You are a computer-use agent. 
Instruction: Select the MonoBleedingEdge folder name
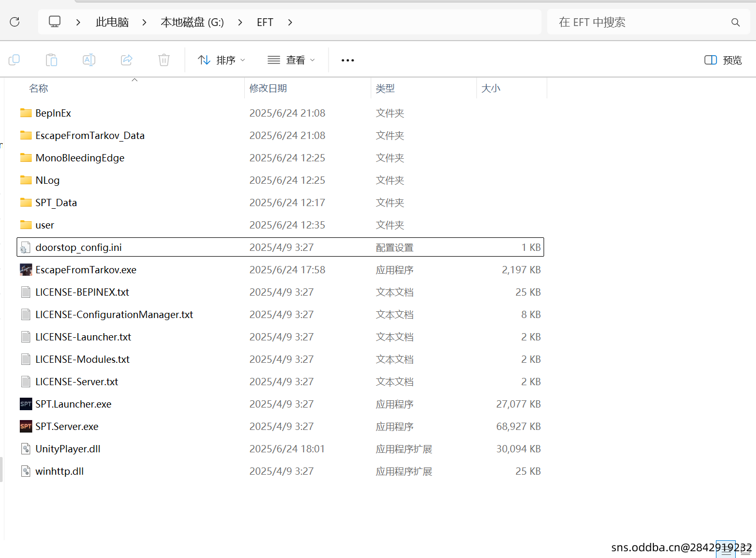[80, 158]
